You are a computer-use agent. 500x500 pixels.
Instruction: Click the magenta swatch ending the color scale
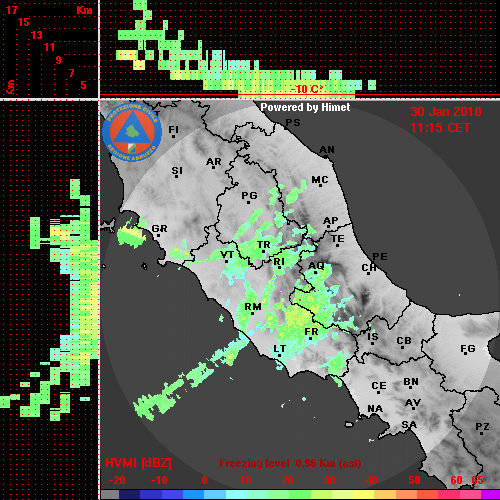click(490, 495)
